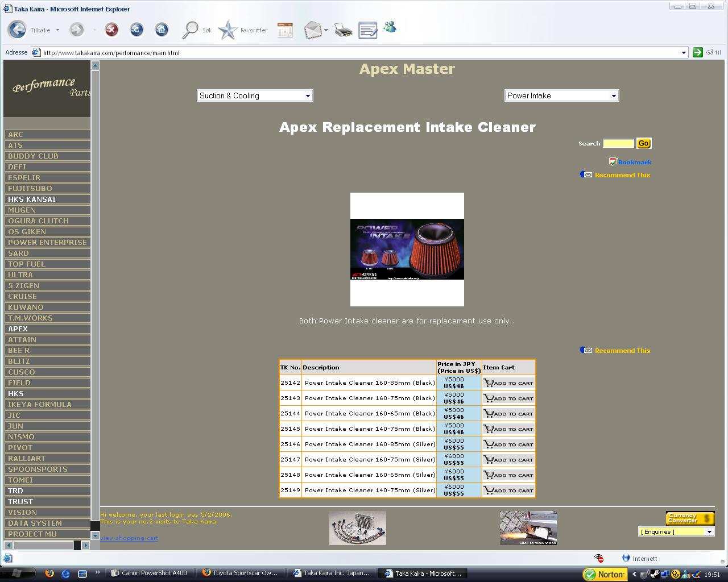Click the Print icon in toolbar
The width and height of the screenshot is (728, 582).
[343, 30]
